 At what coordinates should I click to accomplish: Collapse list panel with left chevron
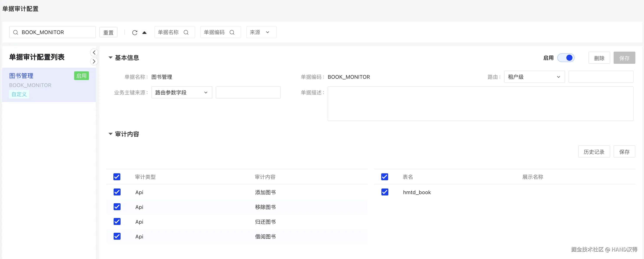click(94, 52)
